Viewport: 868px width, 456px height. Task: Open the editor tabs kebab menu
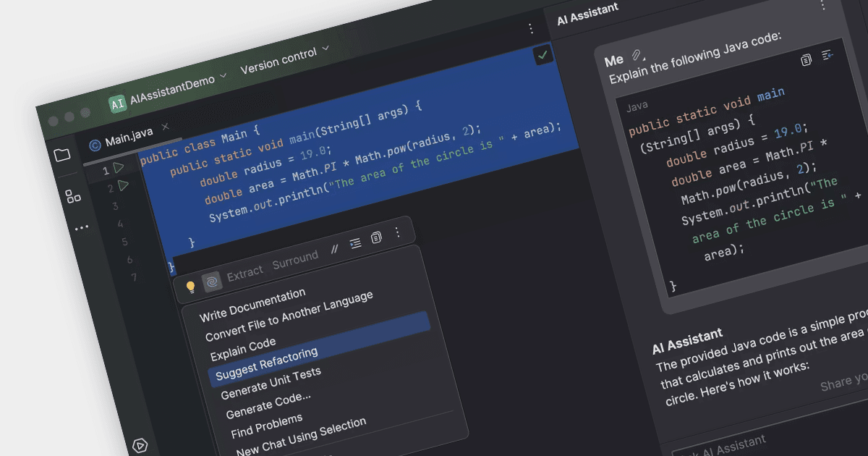(531, 28)
